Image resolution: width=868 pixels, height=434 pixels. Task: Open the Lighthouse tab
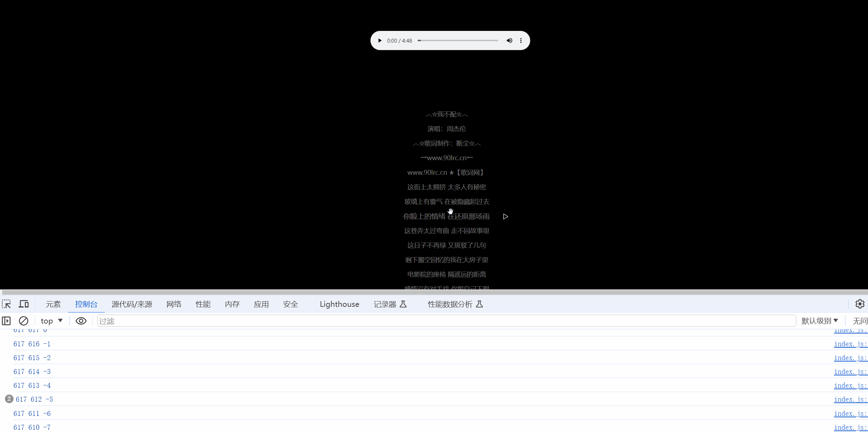340,304
